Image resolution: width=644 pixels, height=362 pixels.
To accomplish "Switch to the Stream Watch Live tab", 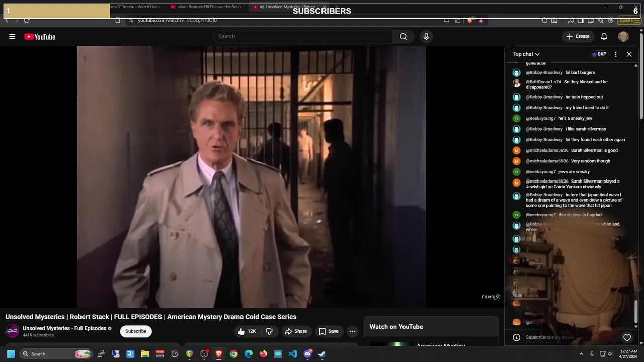I will (x=136, y=7).
